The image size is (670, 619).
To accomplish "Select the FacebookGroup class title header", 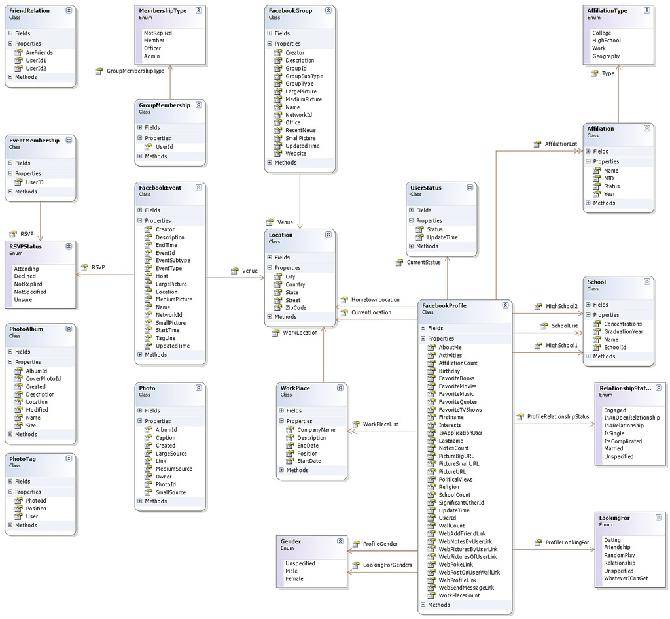I will click(290, 10).
